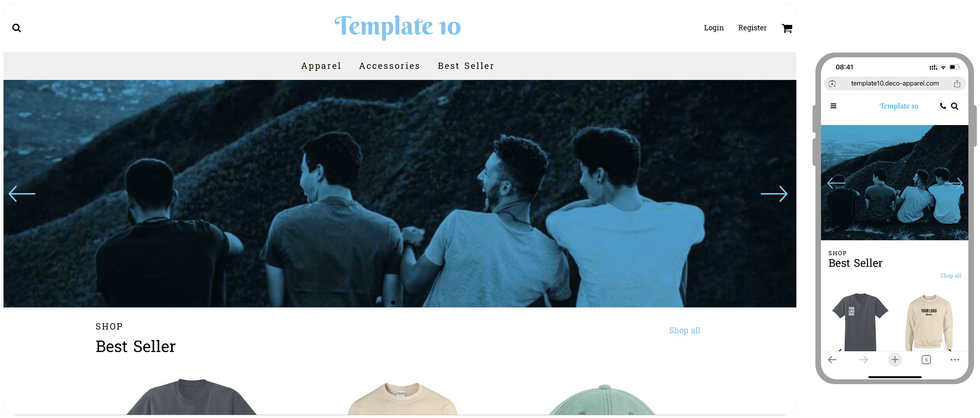
Task: Tap the share icon in mobile address bar
Action: [x=957, y=84]
